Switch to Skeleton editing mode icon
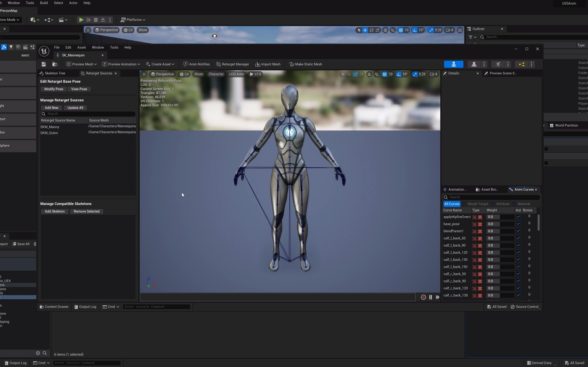This screenshot has height=367, width=588. tap(453, 64)
